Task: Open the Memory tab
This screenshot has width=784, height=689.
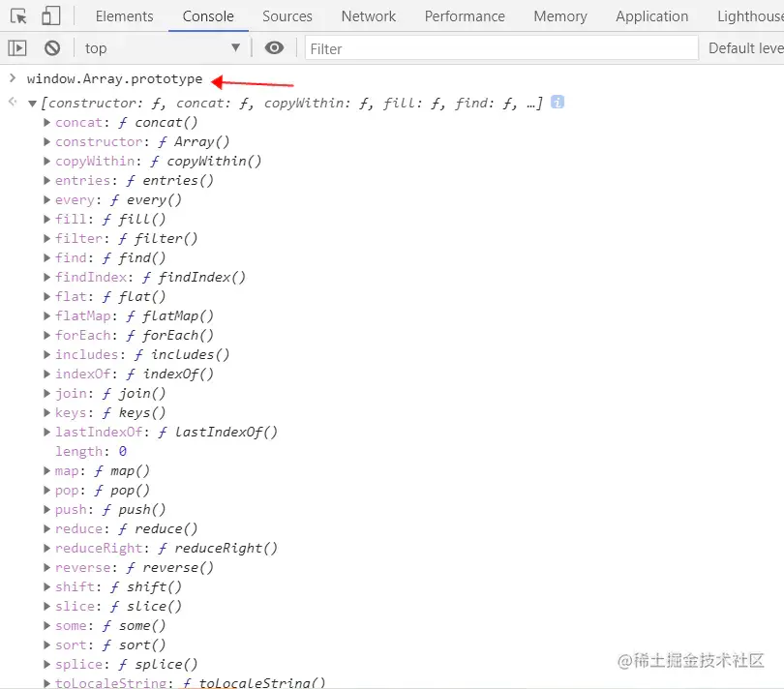Action: (x=560, y=16)
